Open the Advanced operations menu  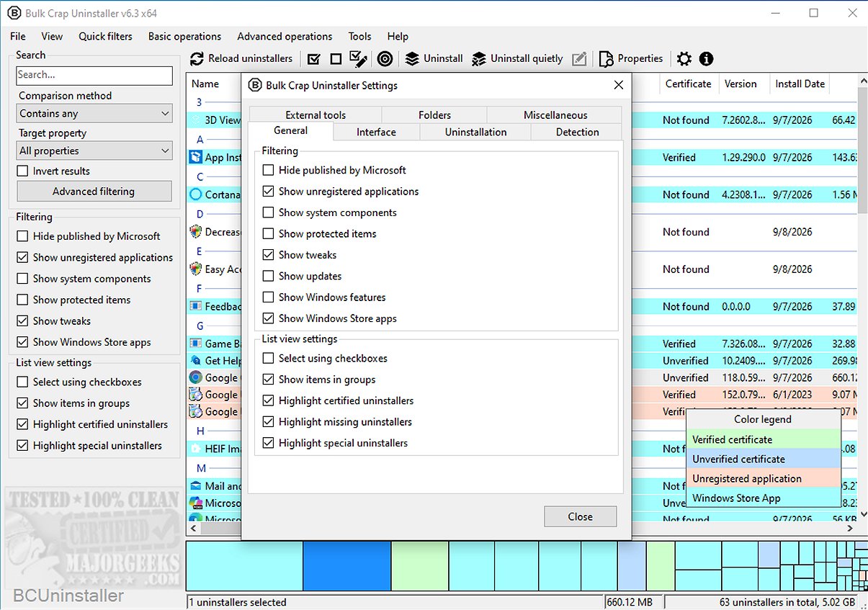coord(285,36)
